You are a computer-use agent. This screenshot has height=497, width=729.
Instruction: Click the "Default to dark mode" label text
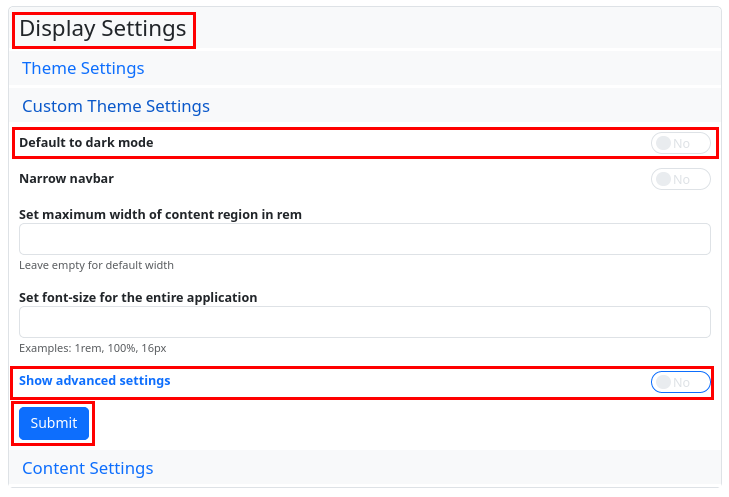pos(86,143)
